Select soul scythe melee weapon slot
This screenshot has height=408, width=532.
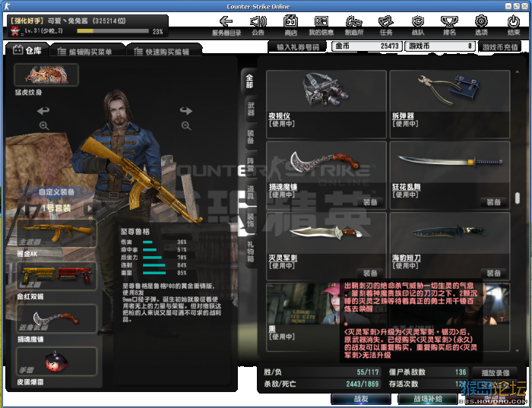(56, 319)
